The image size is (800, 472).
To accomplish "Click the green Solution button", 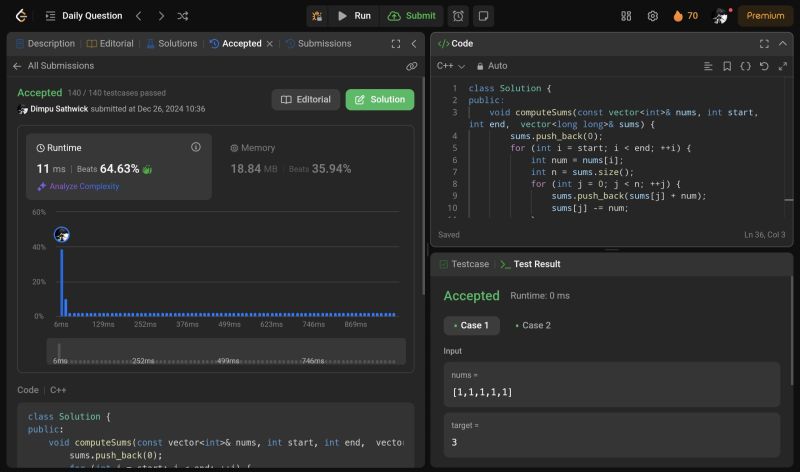I will click(x=380, y=100).
